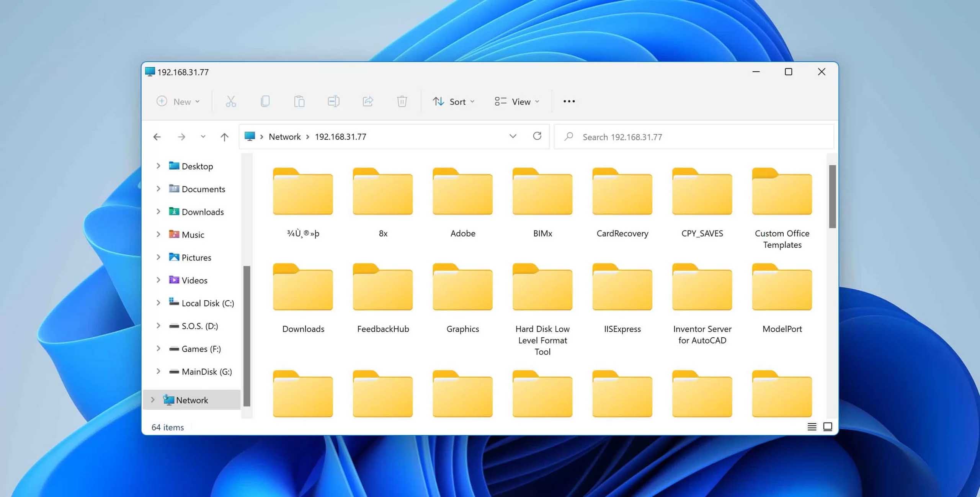Expand the sidebar Downloads tree node
Image resolution: width=980 pixels, height=497 pixels.
(158, 211)
